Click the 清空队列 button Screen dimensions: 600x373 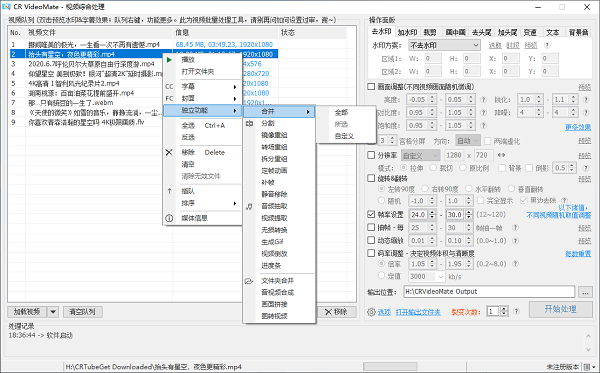pyautogui.click(x=82, y=312)
